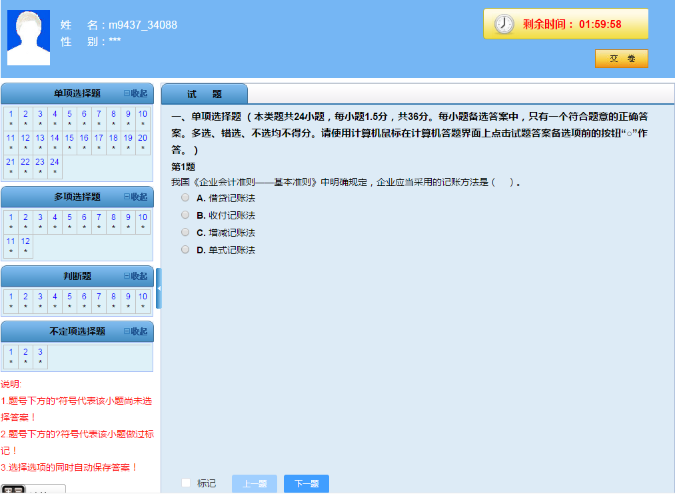The width and height of the screenshot is (675, 500).
Task: Check the 标记 checkbox
Action: pos(186,483)
